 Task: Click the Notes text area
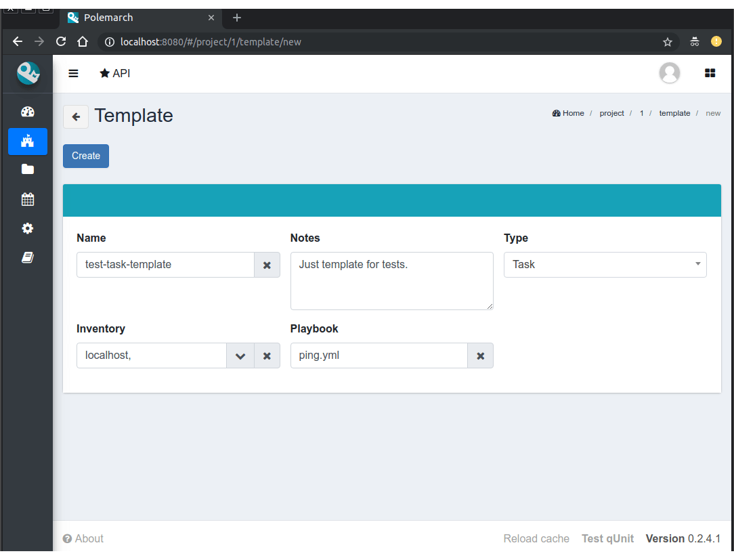click(x=391, y=280)
